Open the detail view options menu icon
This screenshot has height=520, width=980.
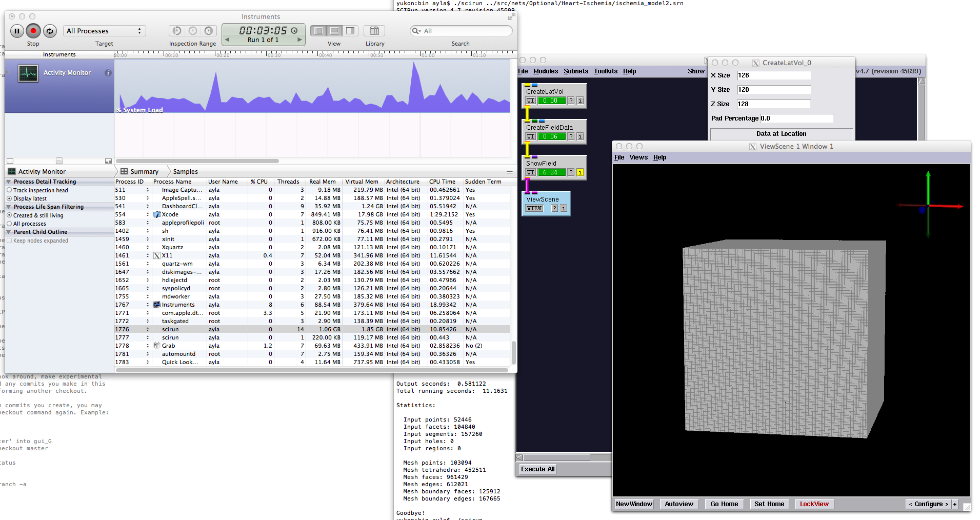pyautogui.click(x=509, y=172)
